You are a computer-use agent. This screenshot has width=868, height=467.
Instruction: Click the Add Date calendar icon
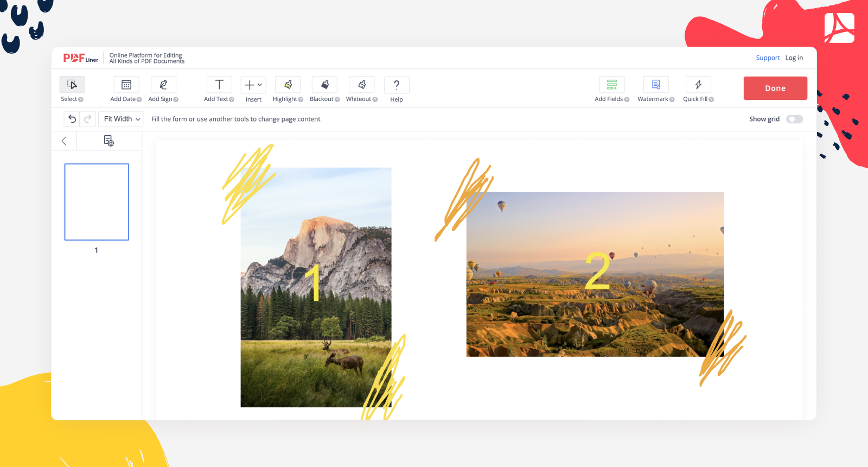tap(126, 85)
